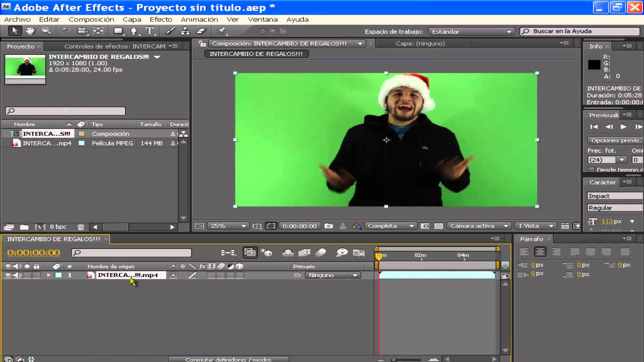Toggle lock switch for layer 1
Image resolution: width=644 pixels, height=362 pixels.
click(36, 276)
